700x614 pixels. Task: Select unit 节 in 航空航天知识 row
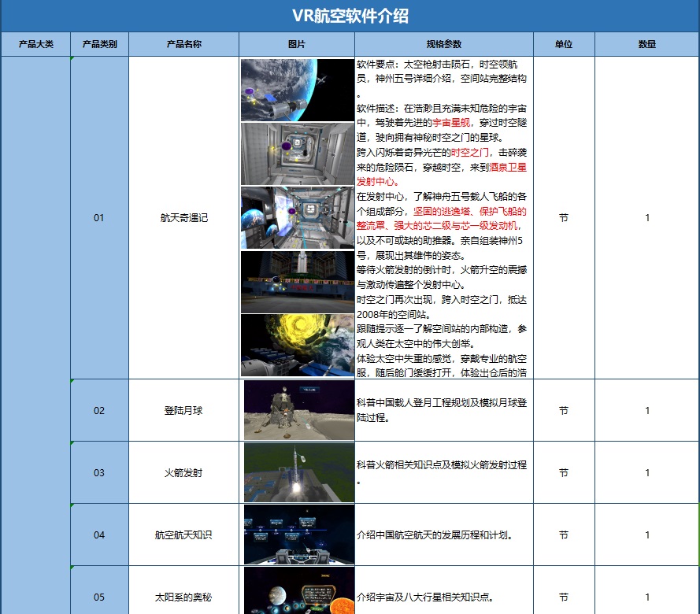[564, 534]
